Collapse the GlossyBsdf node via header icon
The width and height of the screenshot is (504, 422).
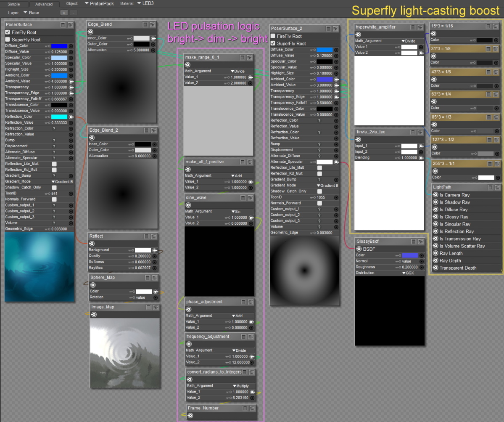(414, 242)
